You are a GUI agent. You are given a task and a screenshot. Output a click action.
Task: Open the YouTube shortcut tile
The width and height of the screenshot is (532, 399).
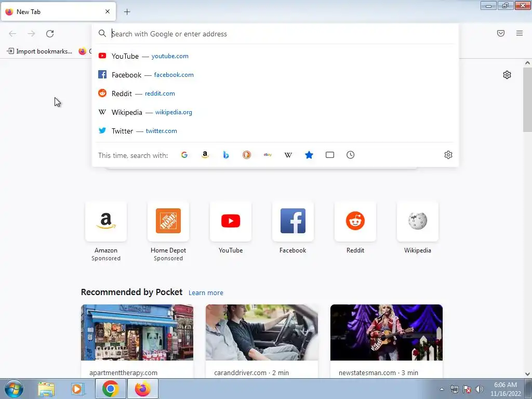click(x=231, y=221)
